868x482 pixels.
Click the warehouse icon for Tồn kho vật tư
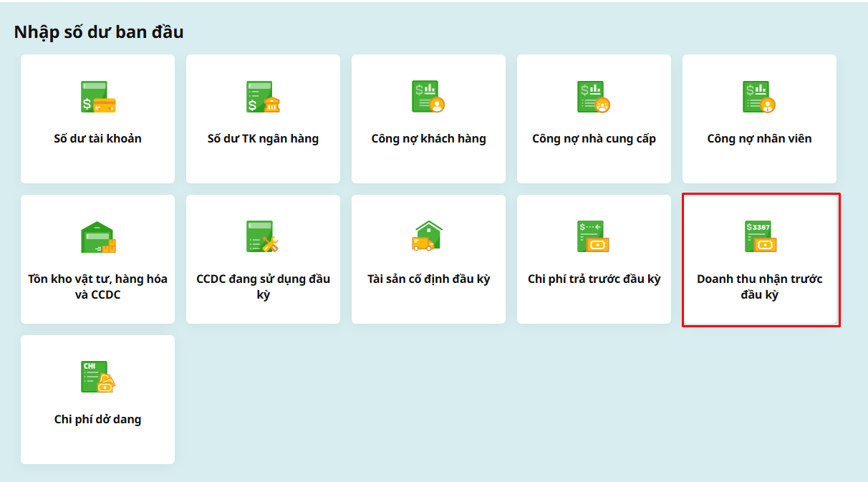(x=98, y=237)
